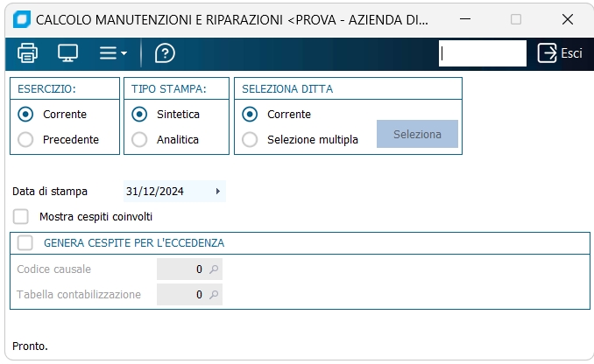This screenshot has width=594, height=364.
Task: Open help with question mark icon
Action: 165,53
